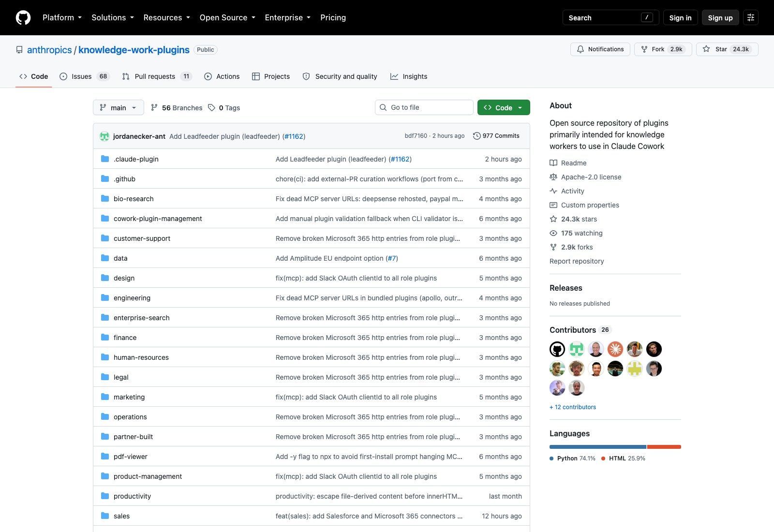Click the folder icon for pdf-viewer
The width and height of the screenshot is (774, 532).
(105, 456)
